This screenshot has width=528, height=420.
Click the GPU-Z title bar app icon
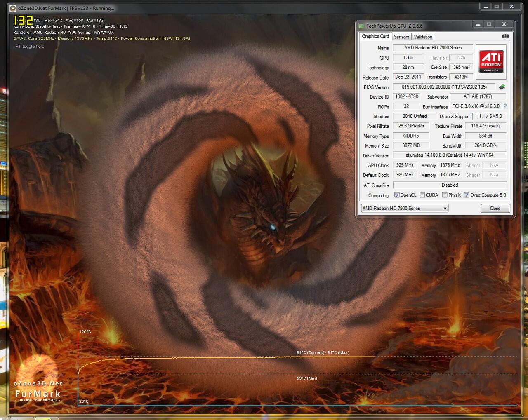pos(361,26)
